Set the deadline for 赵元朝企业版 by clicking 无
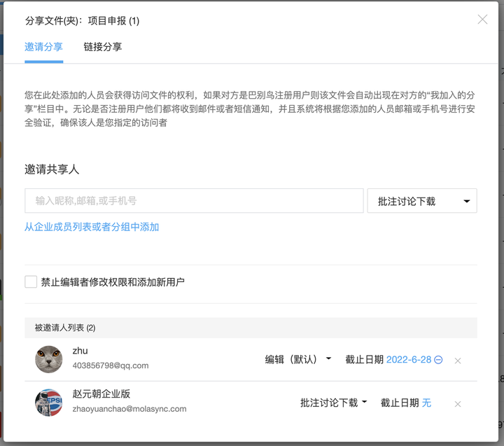The height and width of the screenshot is (446, 504). pos(426,403)
